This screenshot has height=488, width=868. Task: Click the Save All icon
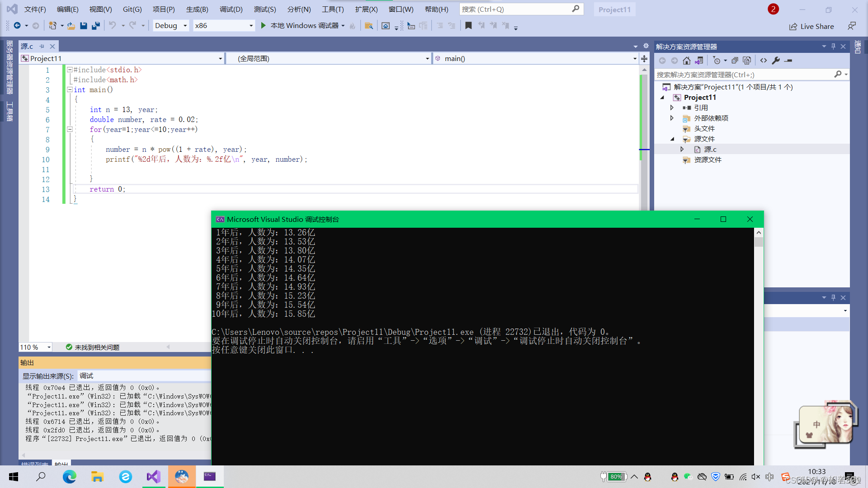pos(95,26)
